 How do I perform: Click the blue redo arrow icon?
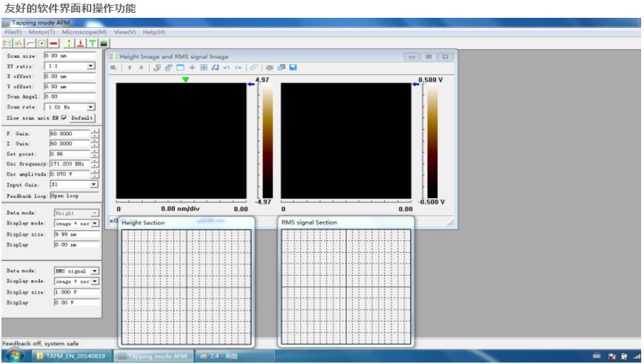[x=238, y=68]
